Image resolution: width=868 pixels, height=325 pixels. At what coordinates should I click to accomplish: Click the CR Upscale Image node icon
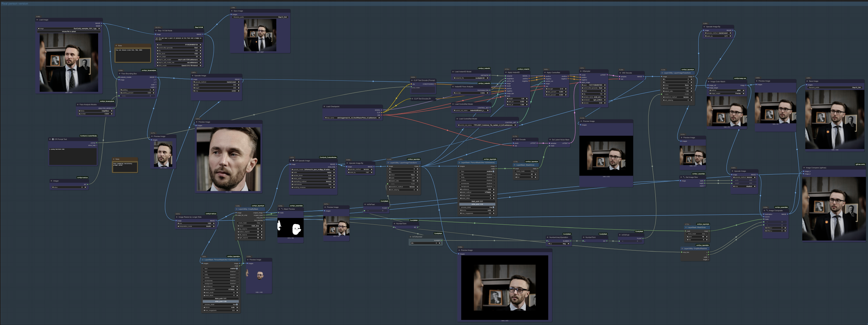tap(294, 160)
